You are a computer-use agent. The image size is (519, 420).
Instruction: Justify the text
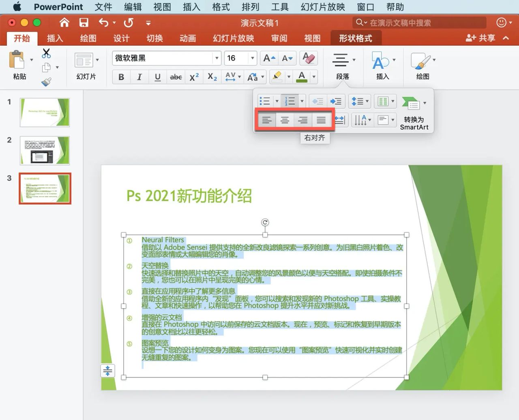tap(321, 120)
